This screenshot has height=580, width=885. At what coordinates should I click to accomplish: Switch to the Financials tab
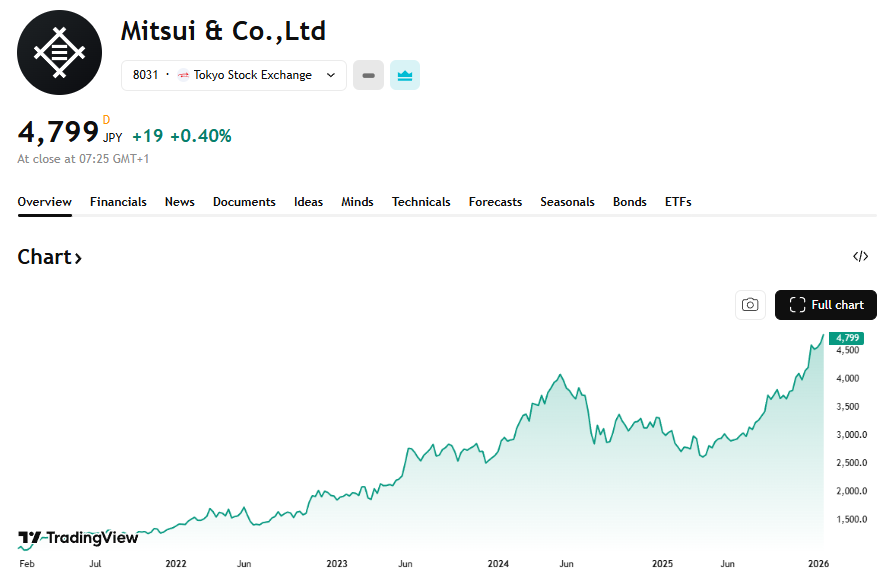[x=118, y=202]
